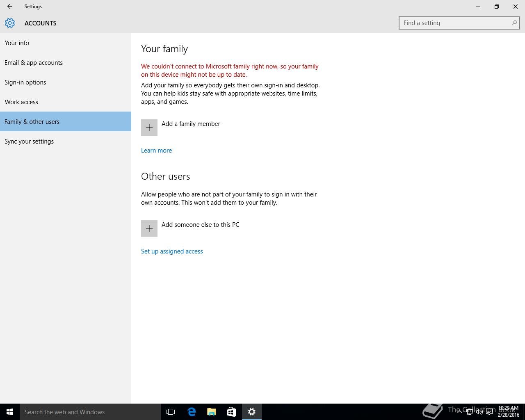Launch Microsoft Edge from the taskbar
Viewport: 525px width, 420px height.
191,412
